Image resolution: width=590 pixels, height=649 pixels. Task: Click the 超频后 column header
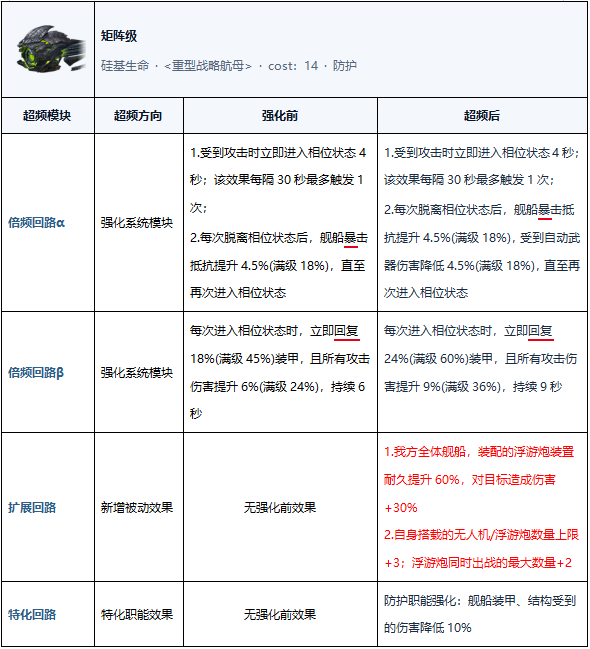point(482,115)
